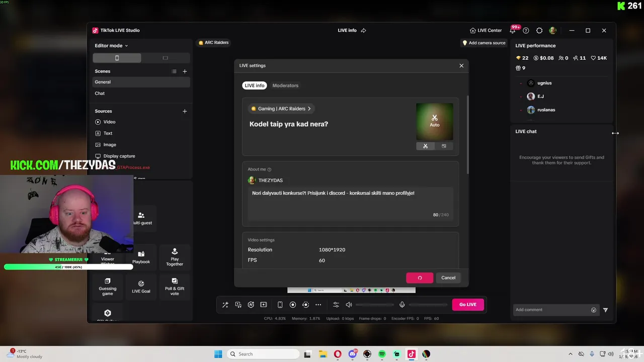Start recording with the record icon

[x=293, y=305]
